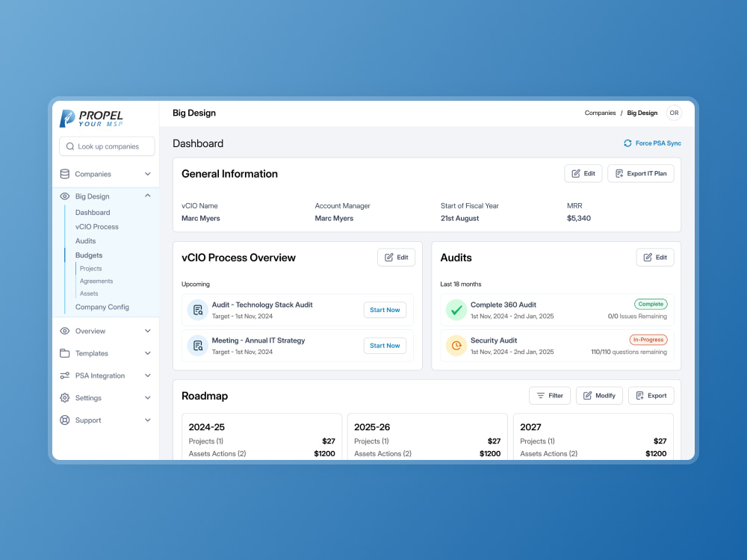Image resolution: width=747 pixels, height=560 pixels.
Task: Click the green checkmark on Complete 360 Audit
Action: (456, 310)
